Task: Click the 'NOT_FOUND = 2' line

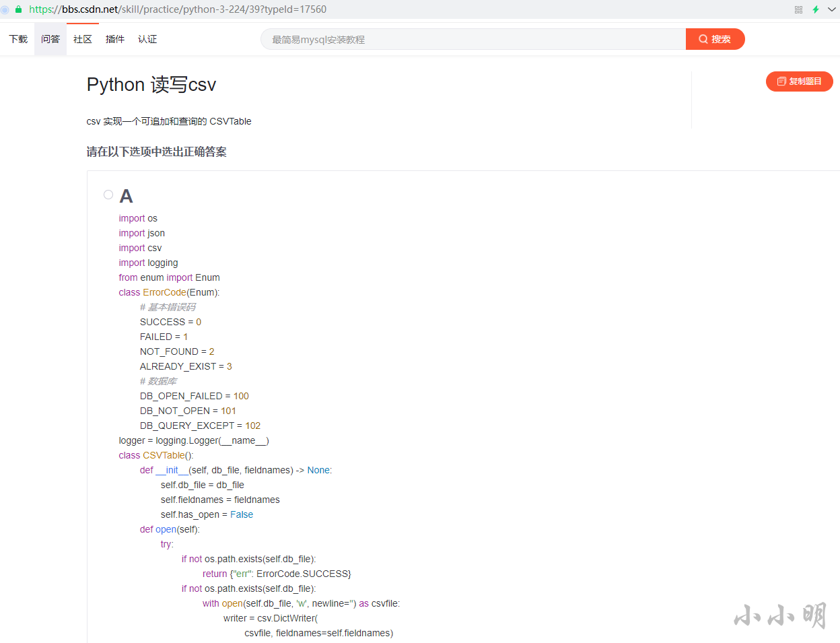Action: 177,351
